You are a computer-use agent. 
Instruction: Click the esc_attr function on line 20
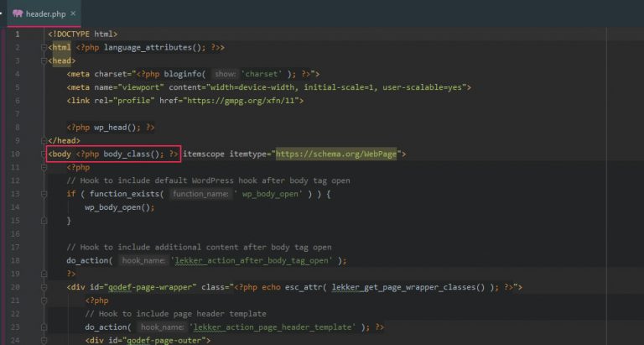304,287
